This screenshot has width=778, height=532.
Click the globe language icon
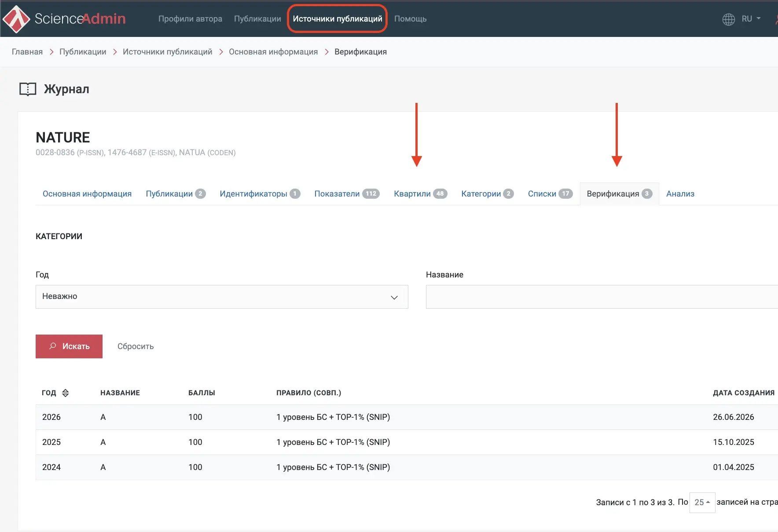tap(728, 19)
